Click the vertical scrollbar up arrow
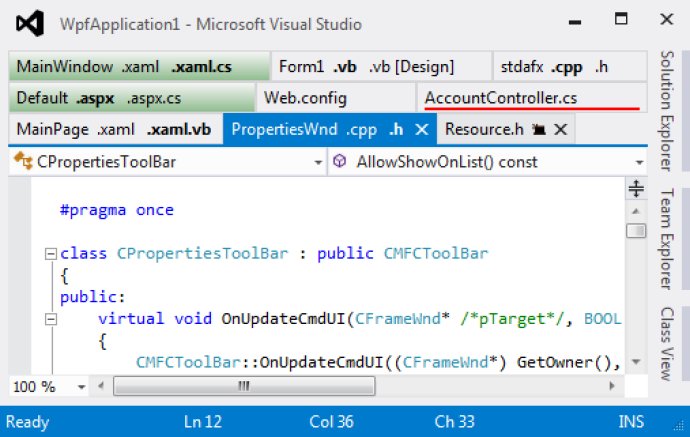Viewport: 690px width, 437px height. click(636, 211)
